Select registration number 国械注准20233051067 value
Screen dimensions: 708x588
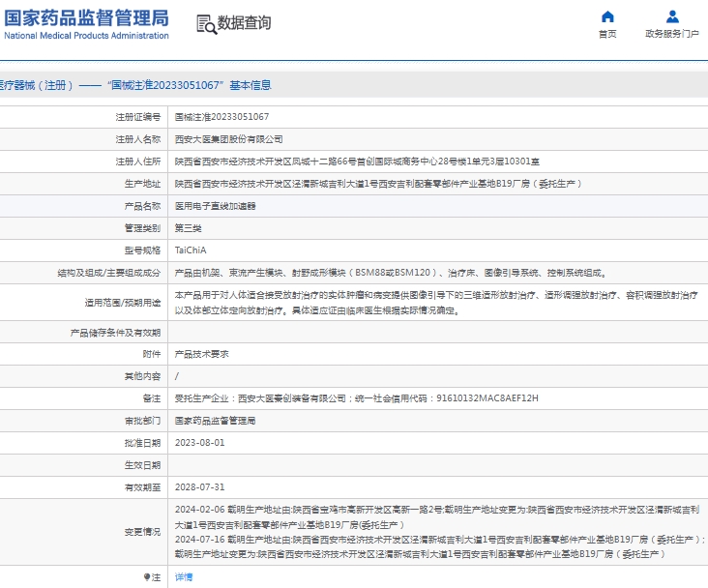click(221, 117)
